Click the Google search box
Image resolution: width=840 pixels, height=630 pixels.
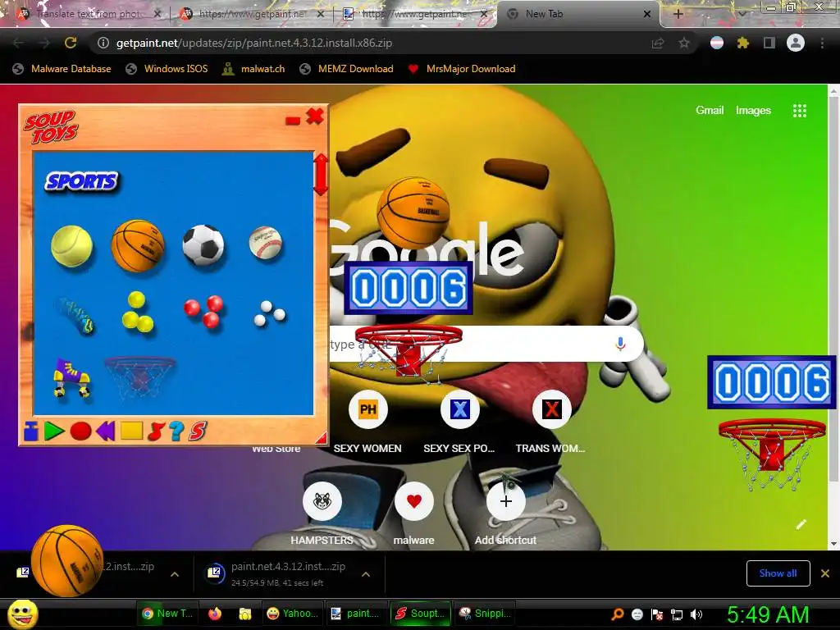pyautogui.click(x=485, y=344)
